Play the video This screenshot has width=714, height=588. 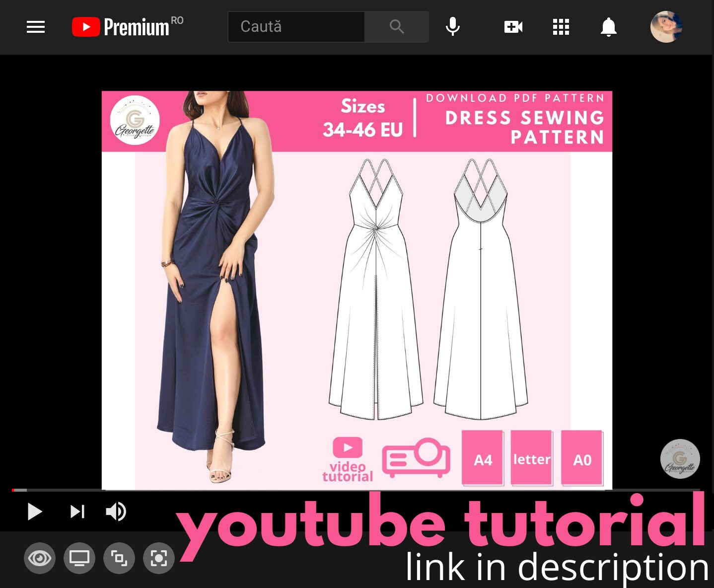click(34, 512)
